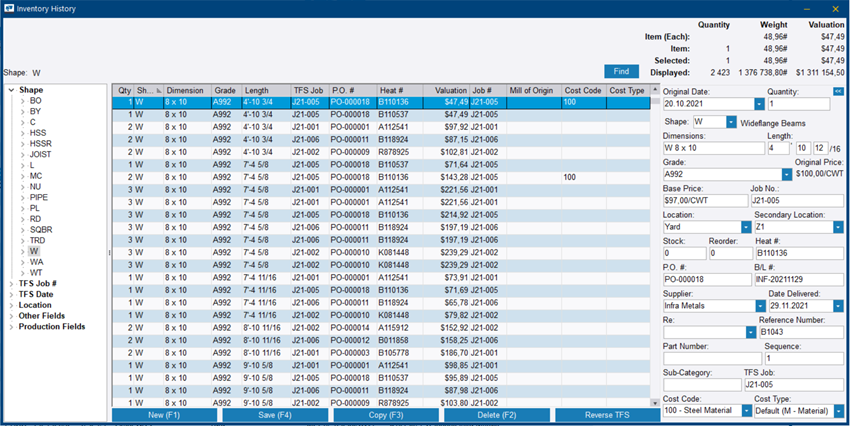Click the Inventory History app icon
Screen dimensions: 850x426
[8, 8]
